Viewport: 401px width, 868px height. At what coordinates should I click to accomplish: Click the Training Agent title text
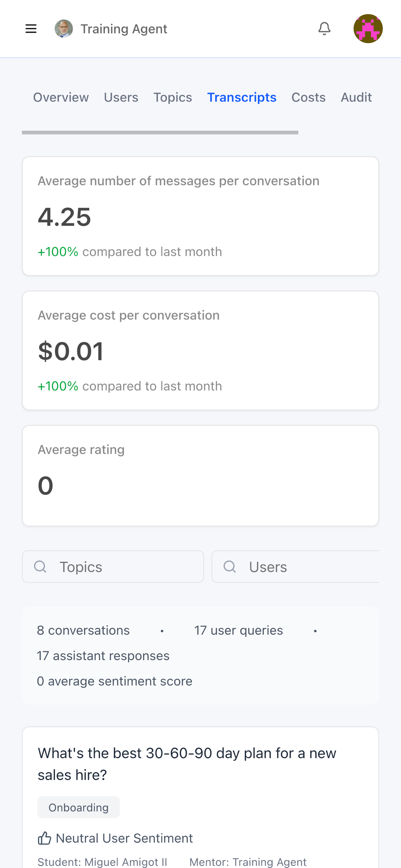tap(124, 29)
